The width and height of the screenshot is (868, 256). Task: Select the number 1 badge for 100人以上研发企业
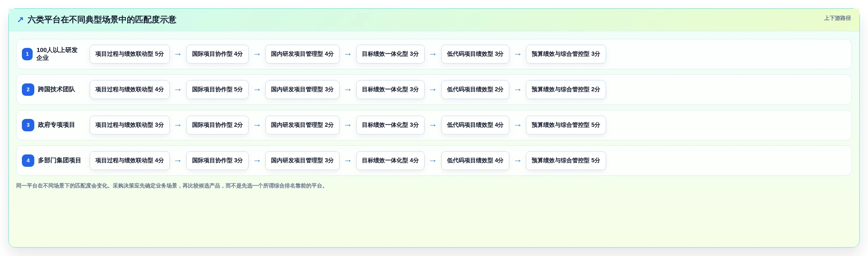pyautogui.click(x=27, y=54)
